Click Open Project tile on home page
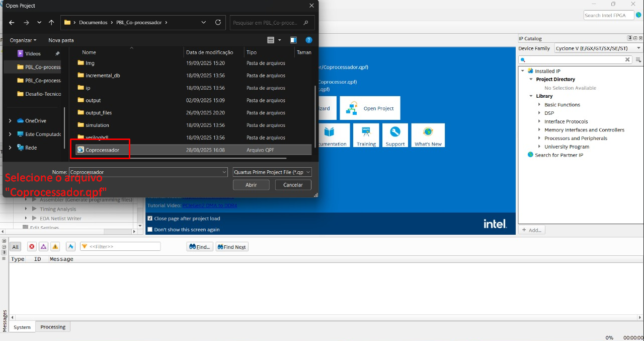Screen dimensions: 644x341 (370, 108)
